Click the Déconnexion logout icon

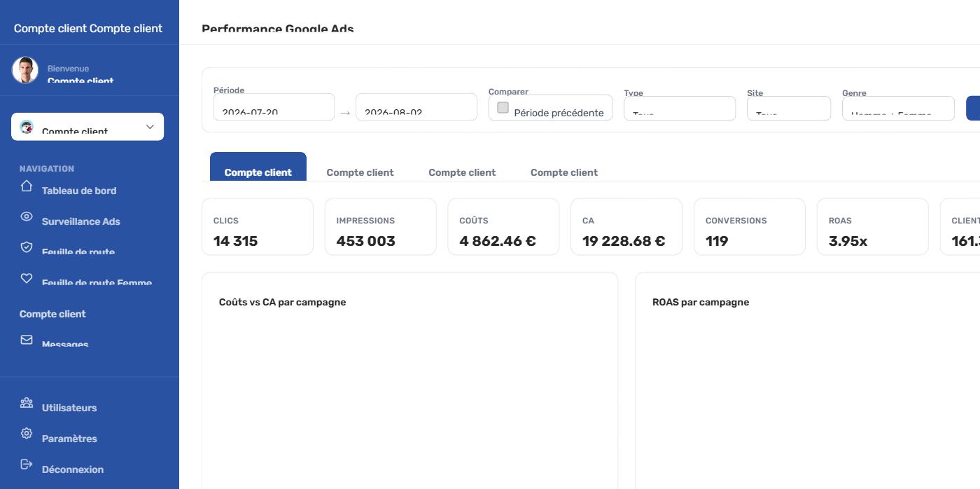[x=27, y=464]
